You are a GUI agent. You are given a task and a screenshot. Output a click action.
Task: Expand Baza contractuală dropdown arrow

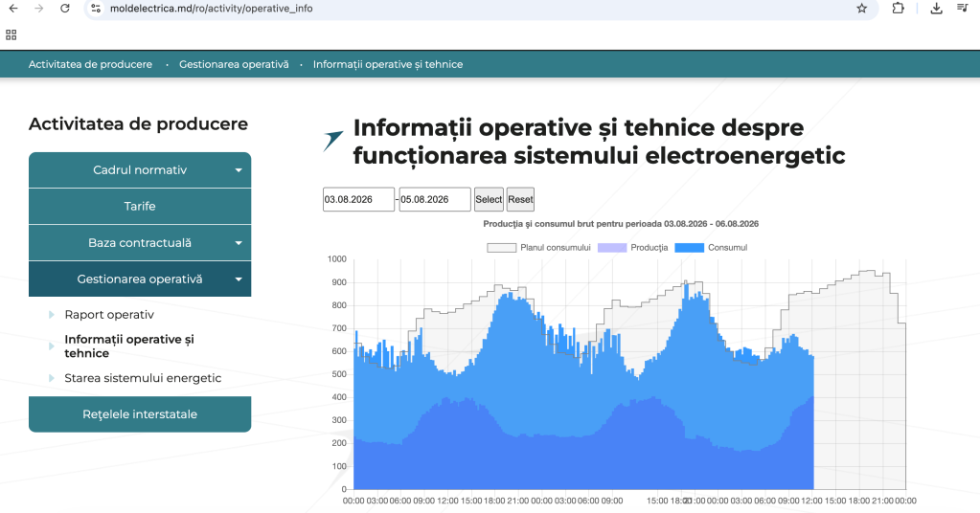click(239, 243)
